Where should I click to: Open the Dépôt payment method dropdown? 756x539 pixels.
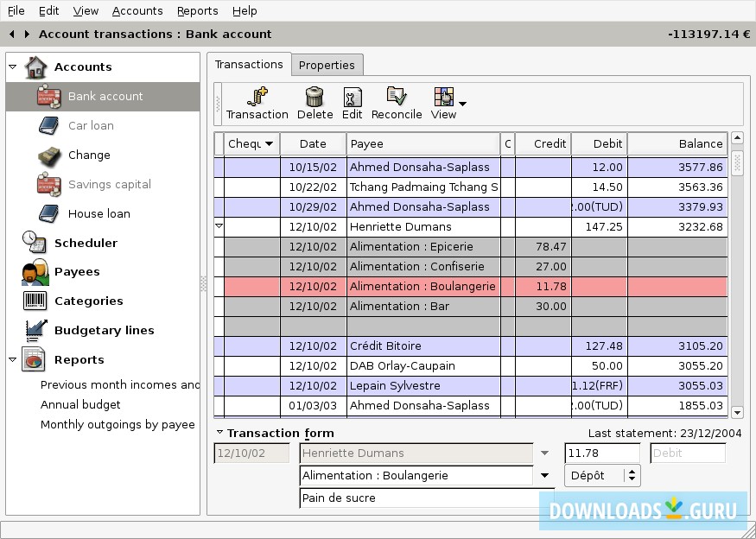[632, 475]
